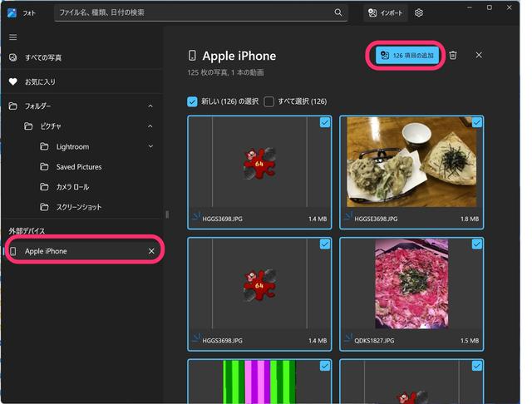The width and height of the screenshot is (532, 404).
Task: Remove Apple iPhone device from sidebar
Action: pyautogui.click(x=151, y=251)
